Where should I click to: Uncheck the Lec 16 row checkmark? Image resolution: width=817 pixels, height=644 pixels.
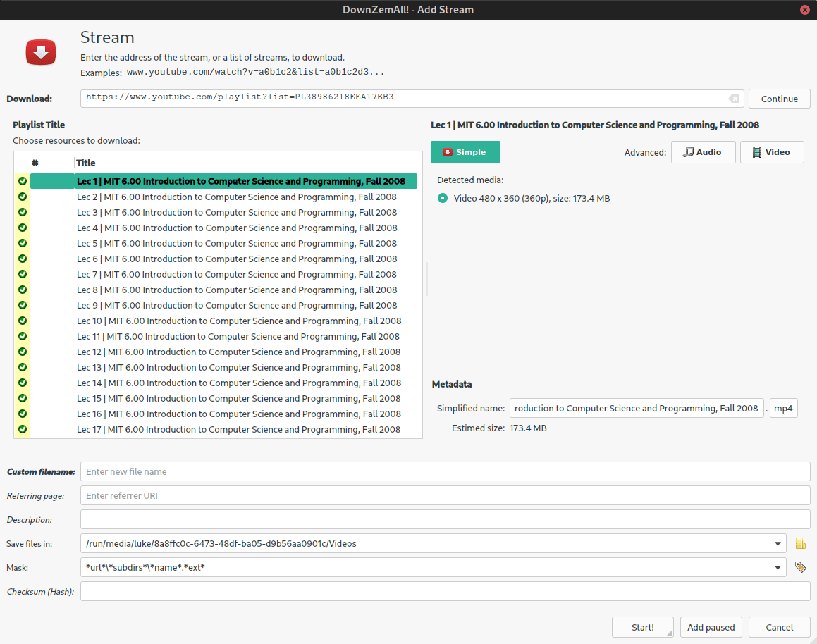pyautogui.click(x=23, y=414)
